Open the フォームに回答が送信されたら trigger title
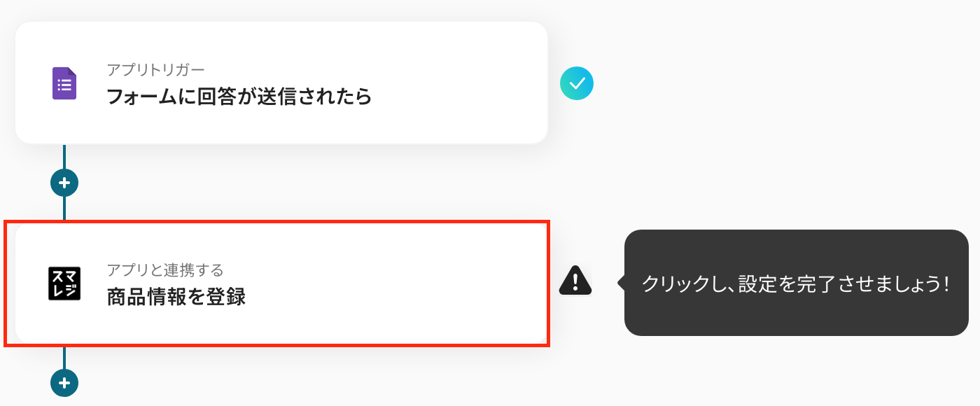Image resolution: width=980 pixels, height=406 pixels. pyautogui.click(x=239, y=97)
